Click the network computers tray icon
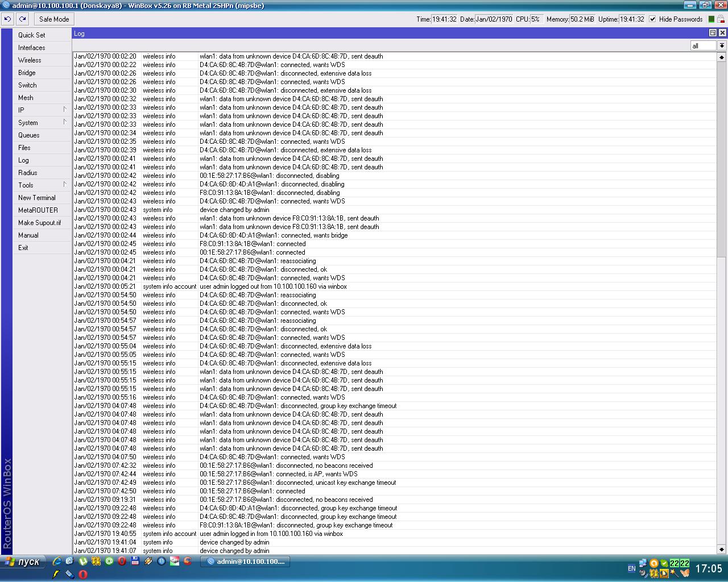728x582 pixels. pos(643,563)
